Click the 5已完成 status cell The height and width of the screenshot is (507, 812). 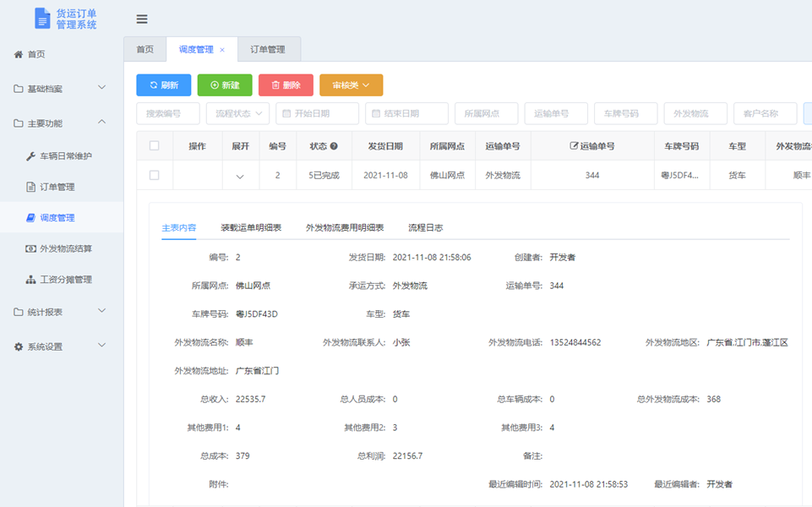click(x=324, y=176)
